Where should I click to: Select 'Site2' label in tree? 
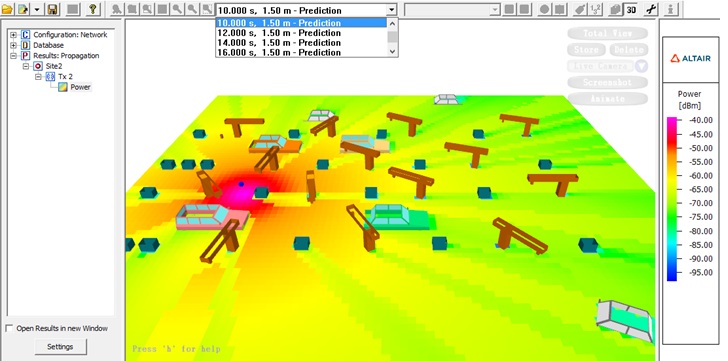(x=54, y=66)
